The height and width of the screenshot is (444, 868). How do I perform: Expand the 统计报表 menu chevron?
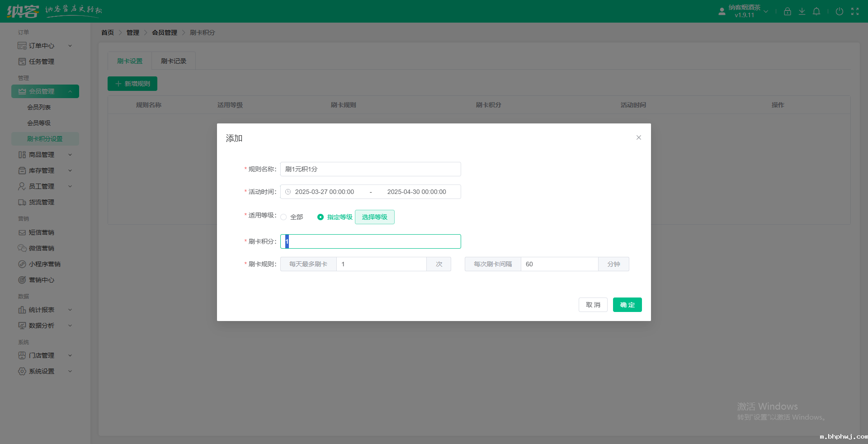(70, 310)
